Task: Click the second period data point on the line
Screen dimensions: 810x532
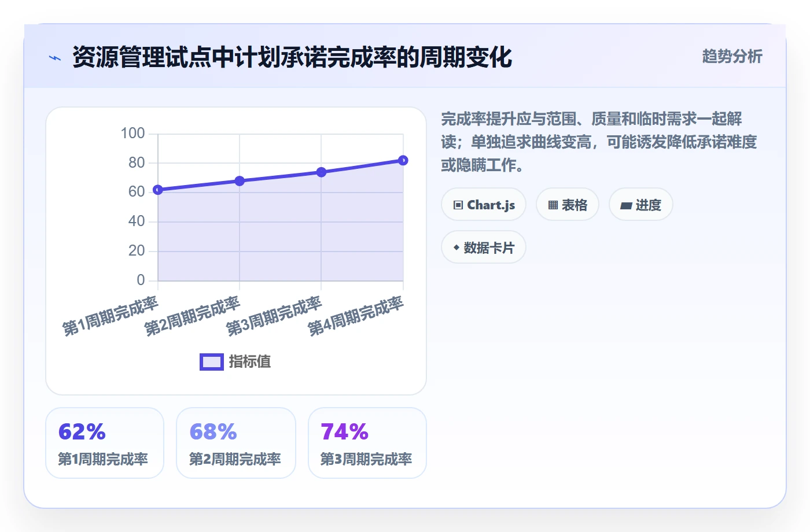Action: click(x=240, y=181)
